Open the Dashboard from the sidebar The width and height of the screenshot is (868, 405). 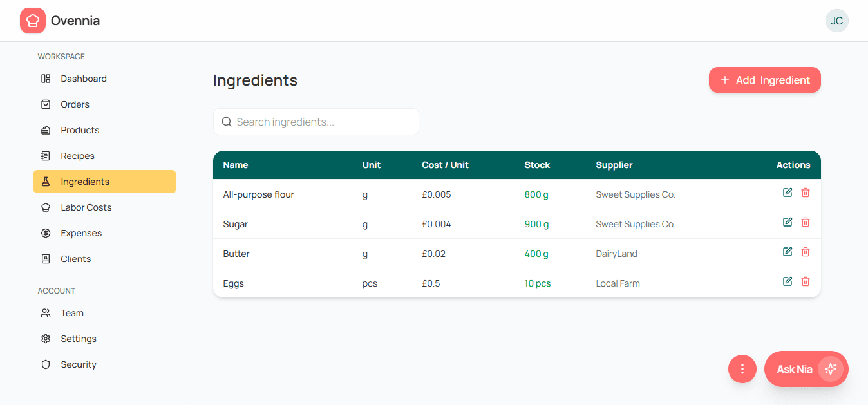tap(83, 78)
